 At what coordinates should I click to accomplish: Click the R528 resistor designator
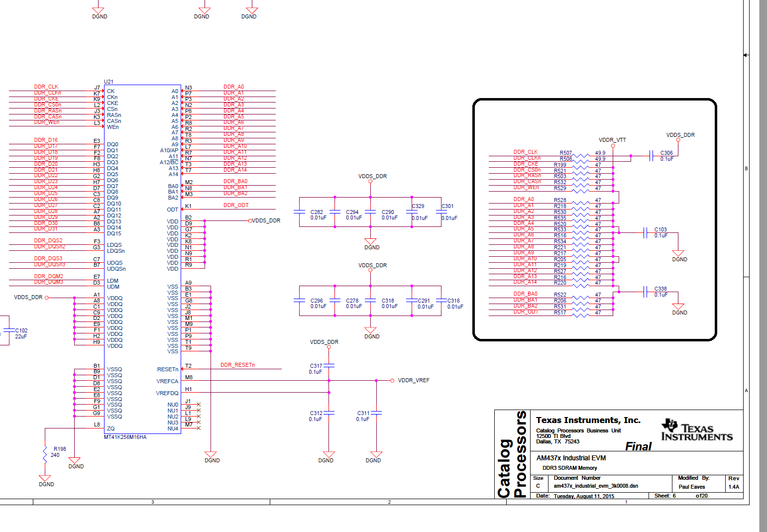click(x=560, y=200)
